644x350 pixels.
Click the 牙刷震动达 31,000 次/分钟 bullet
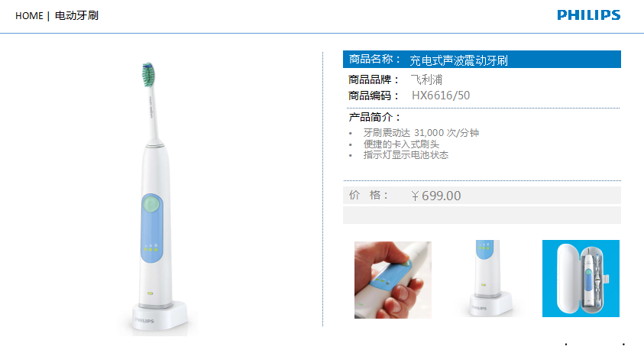tap(421, 133)
